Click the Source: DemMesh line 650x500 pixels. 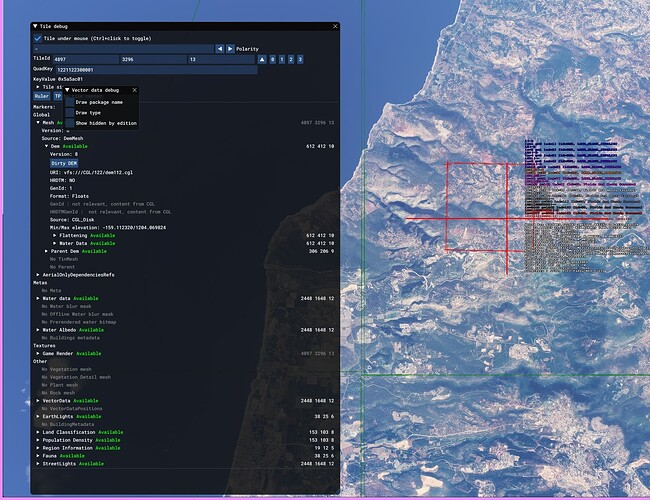(x=63, y=138)
